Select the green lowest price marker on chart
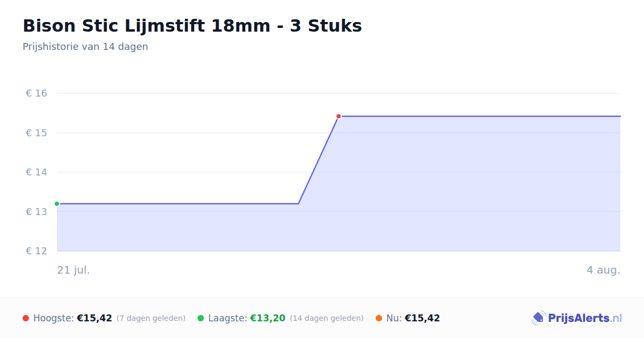644x338 pixels. click(x=57, y=204)
